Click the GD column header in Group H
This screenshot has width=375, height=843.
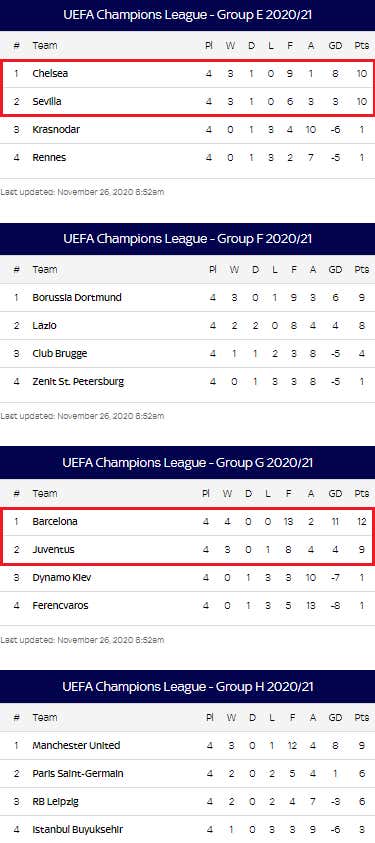click(335, 717)
